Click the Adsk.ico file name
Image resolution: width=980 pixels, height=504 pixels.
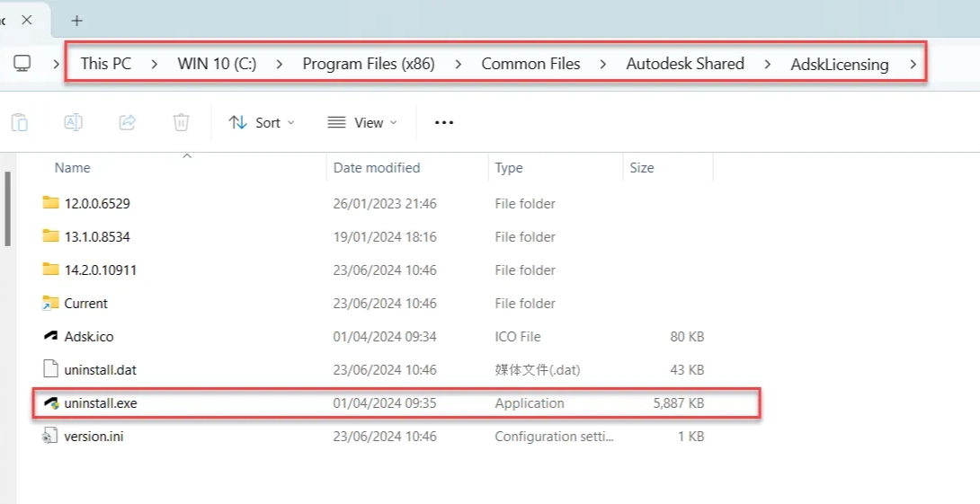(89, 336)
